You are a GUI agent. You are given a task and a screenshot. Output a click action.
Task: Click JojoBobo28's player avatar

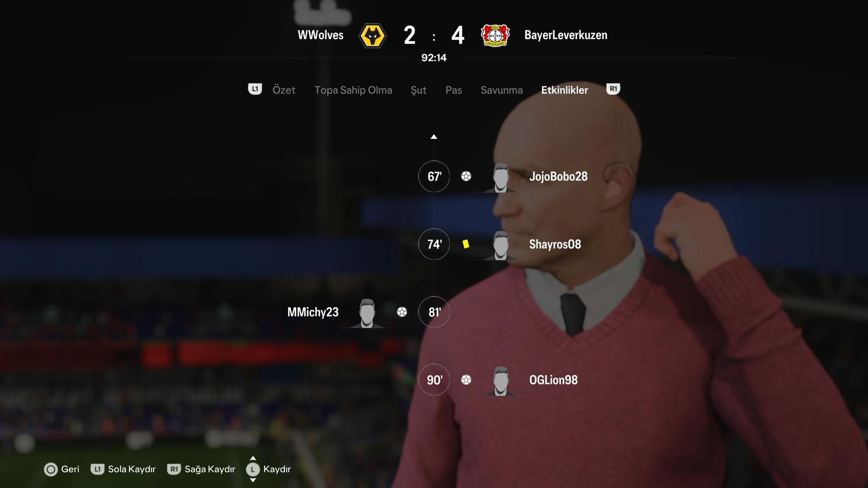[x=500, y=177]
